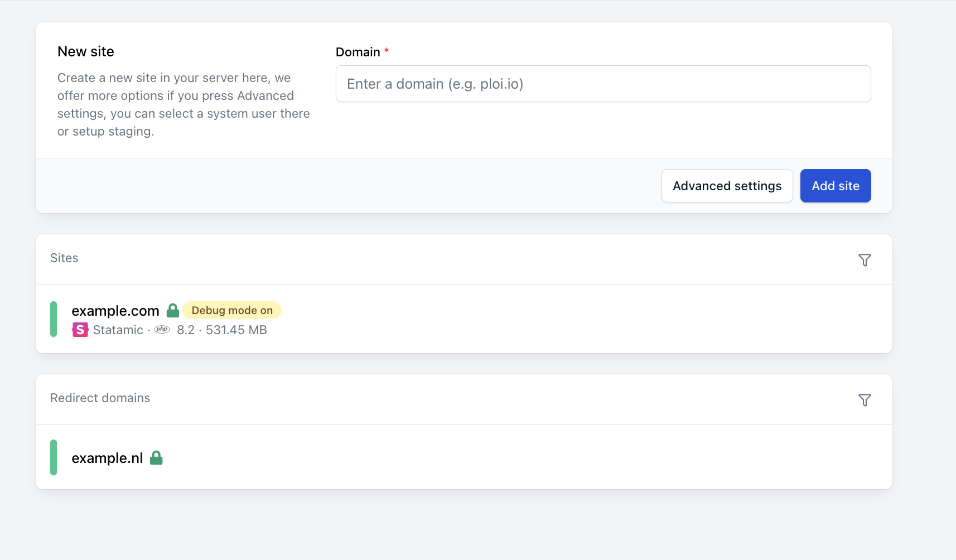Click the SSL lock icon beside example.com

[x=173, y=310]
